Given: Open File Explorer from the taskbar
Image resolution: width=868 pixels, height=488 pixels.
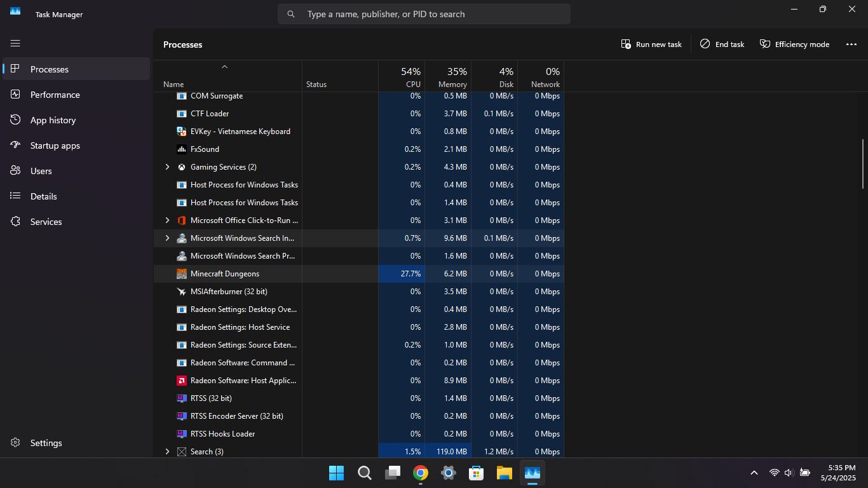Looking at the screenshot, I should (x=504, y=473).
